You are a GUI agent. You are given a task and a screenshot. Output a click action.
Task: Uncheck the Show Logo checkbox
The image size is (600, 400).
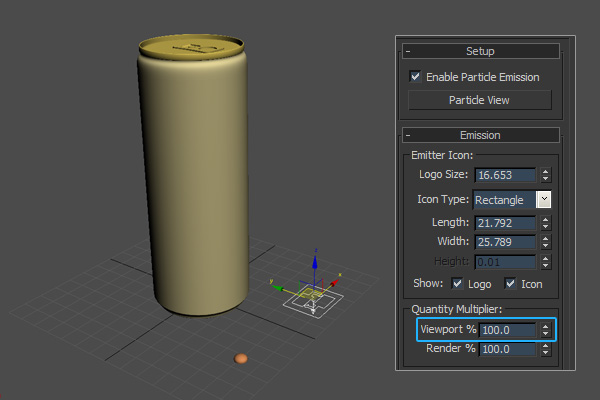[x=459, y=283]
